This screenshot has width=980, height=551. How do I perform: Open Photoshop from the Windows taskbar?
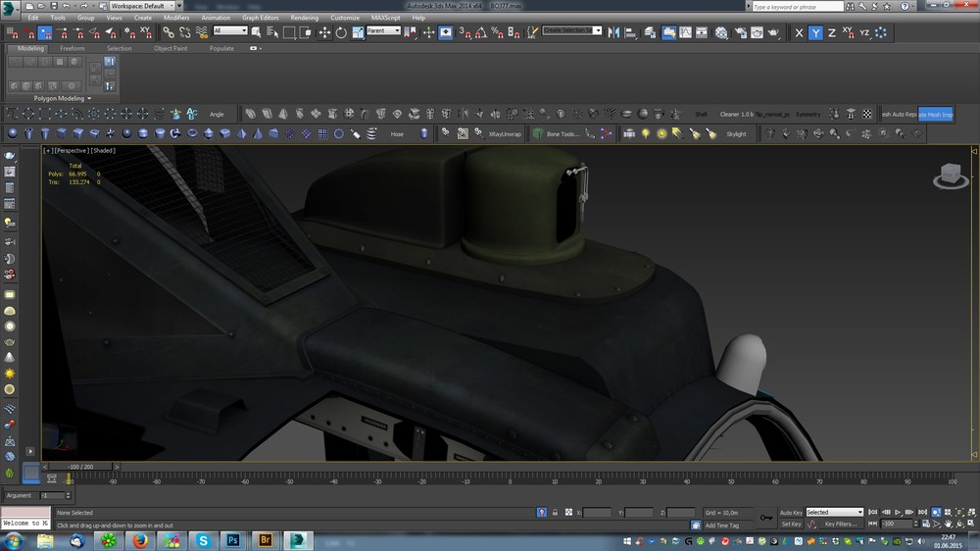point(233,540)
